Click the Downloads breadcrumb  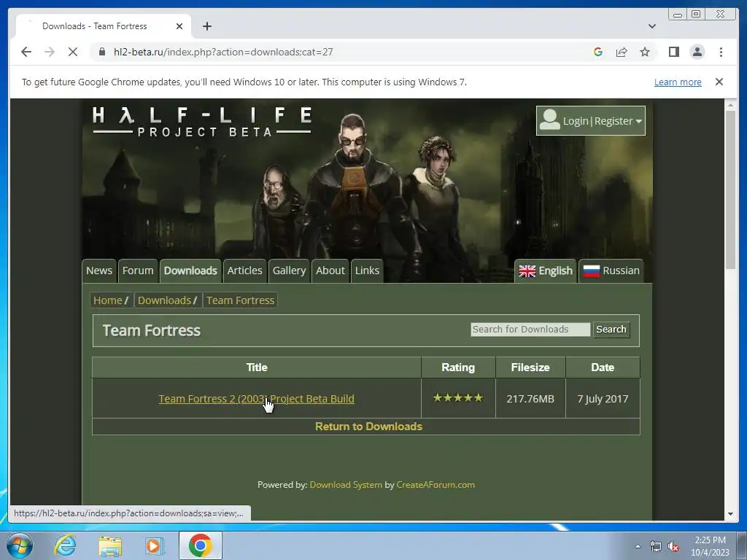click(x=164, y=300)
